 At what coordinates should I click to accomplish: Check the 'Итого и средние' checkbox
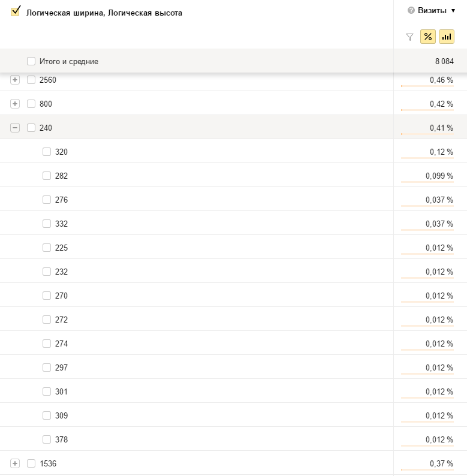coord(31,61)
